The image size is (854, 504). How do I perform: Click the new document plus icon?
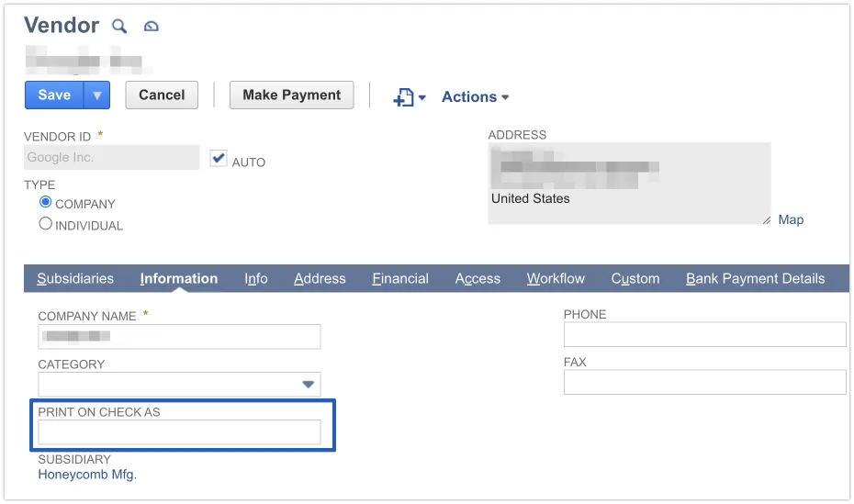(x=403, y=97)
